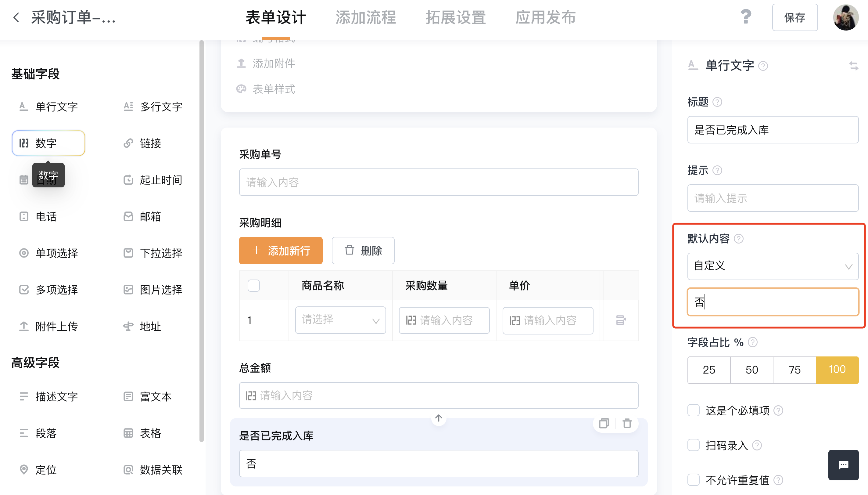Select the 邮箱 field type

[152, 217]
